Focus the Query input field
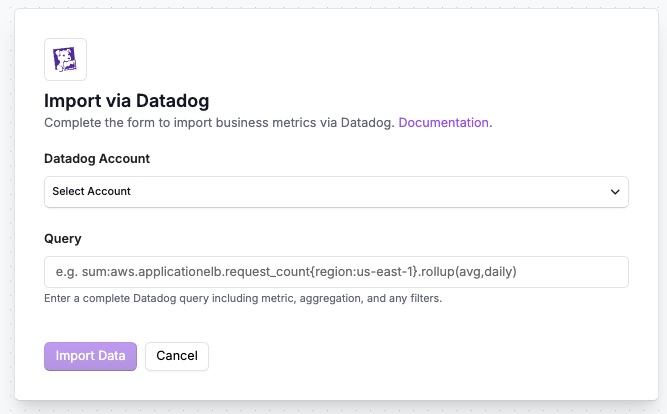 (336, 272)
